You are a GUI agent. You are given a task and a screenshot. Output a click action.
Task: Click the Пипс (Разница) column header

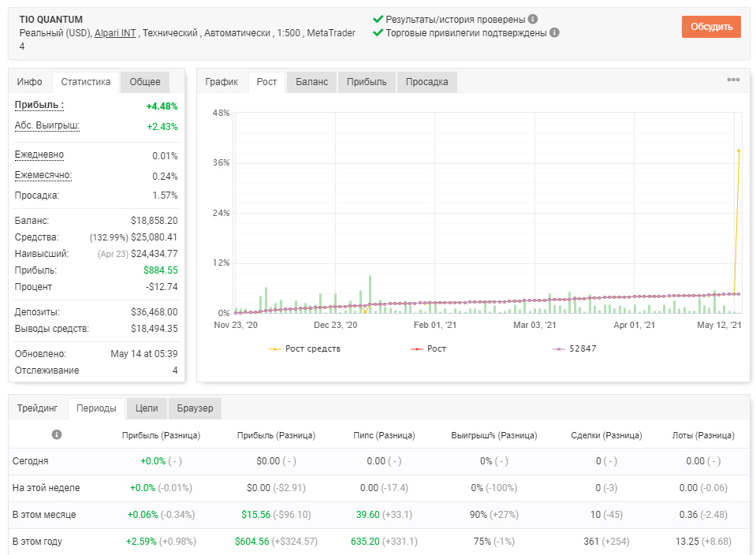coord(384,435)
